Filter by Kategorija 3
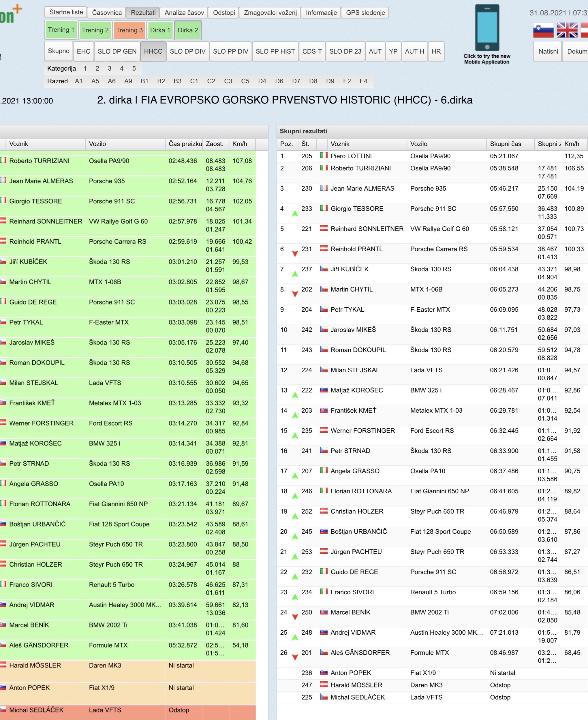The height and width of the screenshot is (720, 588). pos(109,68)
